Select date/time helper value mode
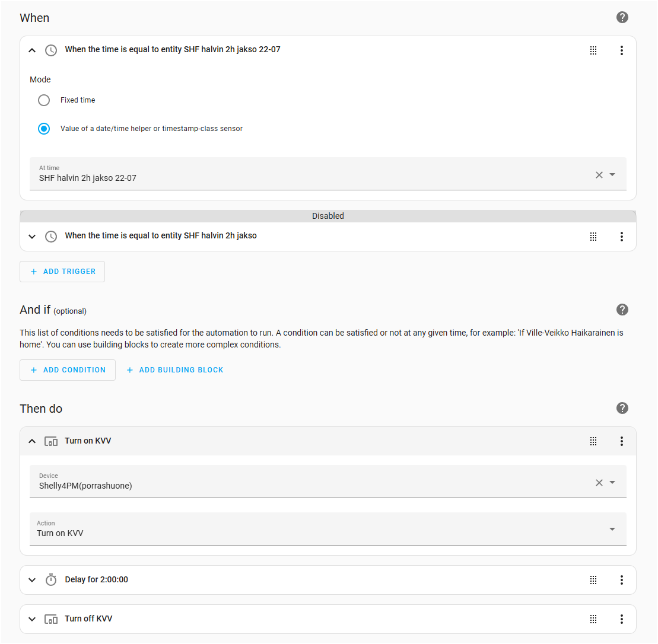 [x=44, y=129]
